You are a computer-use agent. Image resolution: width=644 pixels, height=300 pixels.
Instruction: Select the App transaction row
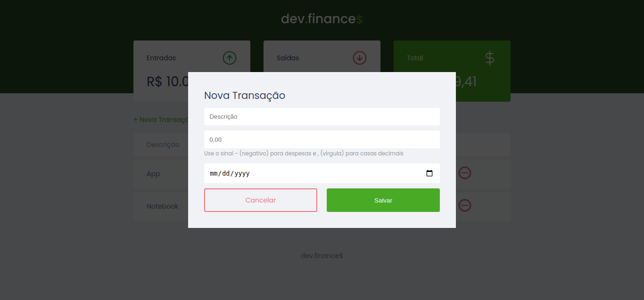click(322, 174)
